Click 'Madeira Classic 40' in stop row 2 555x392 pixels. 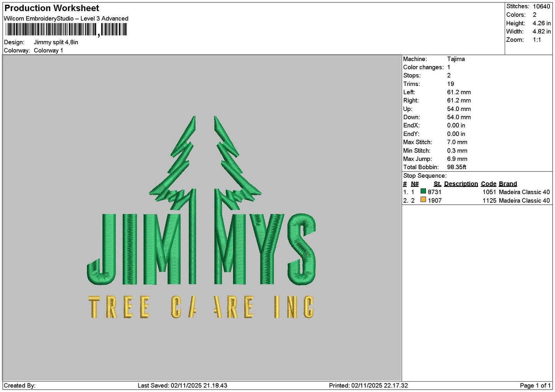click(x=524, y=200)
